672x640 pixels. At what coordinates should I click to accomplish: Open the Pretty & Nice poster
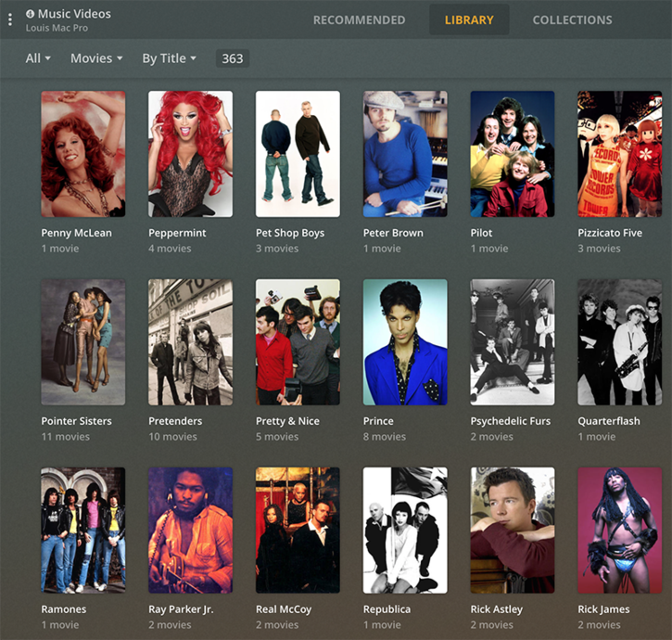pos(298,342)
